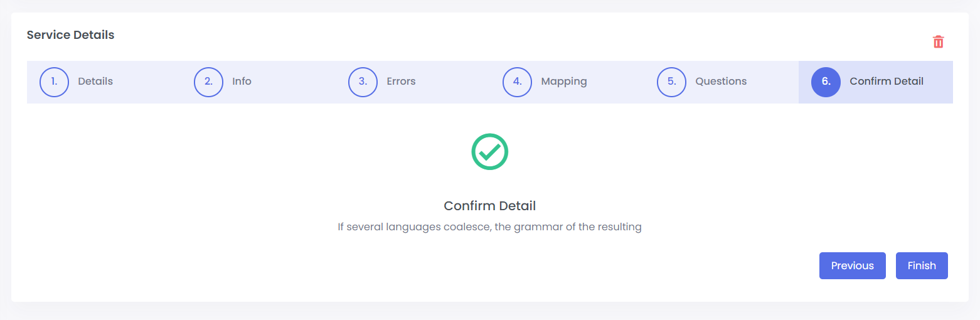Jump to the Questions step label
The height and width of the screenshot is (320, 980).
click(x=721, y=82)
